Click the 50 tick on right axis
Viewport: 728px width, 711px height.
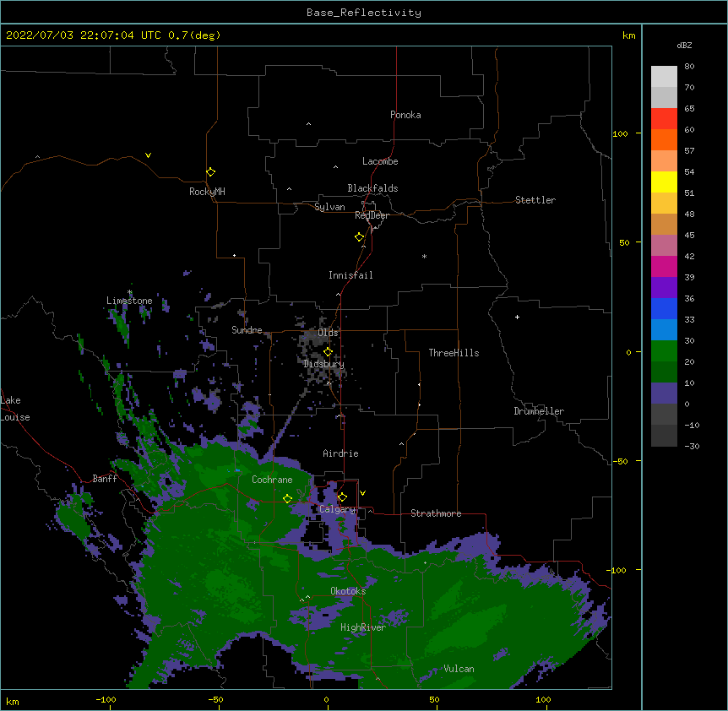click(624, 242)
